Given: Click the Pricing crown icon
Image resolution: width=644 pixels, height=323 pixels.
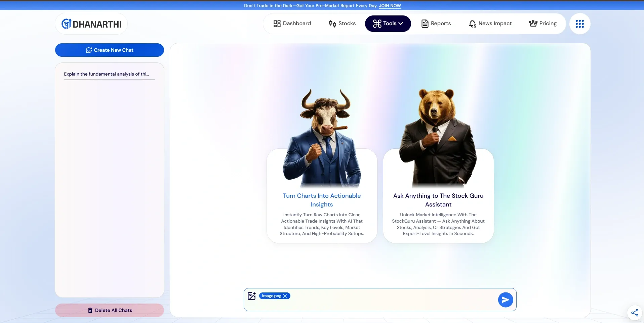Looking at the screenshot, I should 533,24.
